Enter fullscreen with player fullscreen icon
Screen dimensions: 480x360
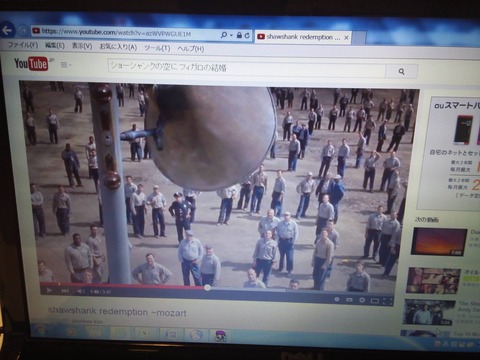tap(387, 301)
